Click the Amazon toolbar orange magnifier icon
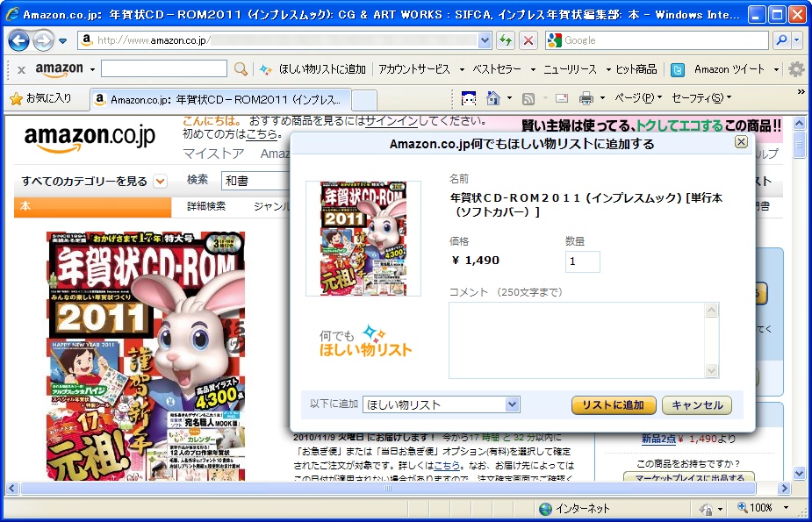The image size is (812, 522). 241,68
